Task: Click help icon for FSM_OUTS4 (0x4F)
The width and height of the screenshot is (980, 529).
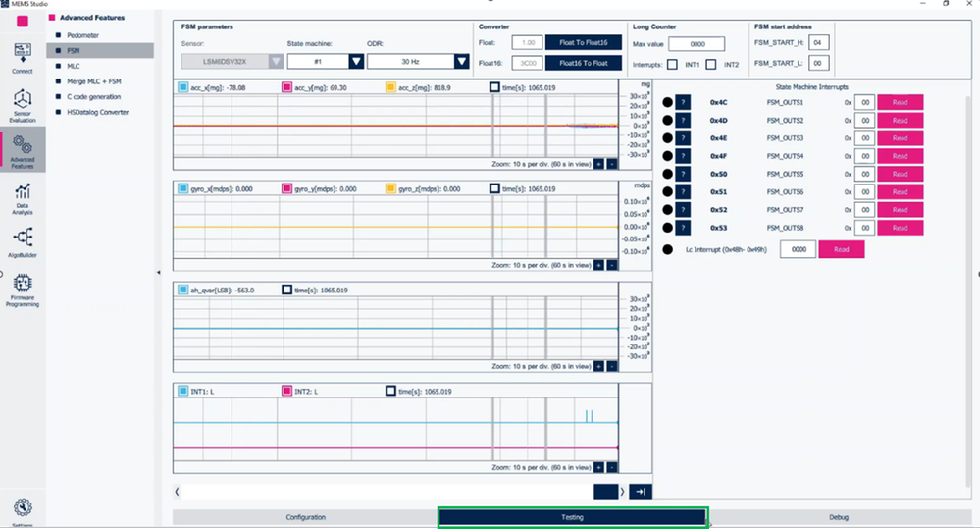Action: pyautogui.click(x=683, y=156)
